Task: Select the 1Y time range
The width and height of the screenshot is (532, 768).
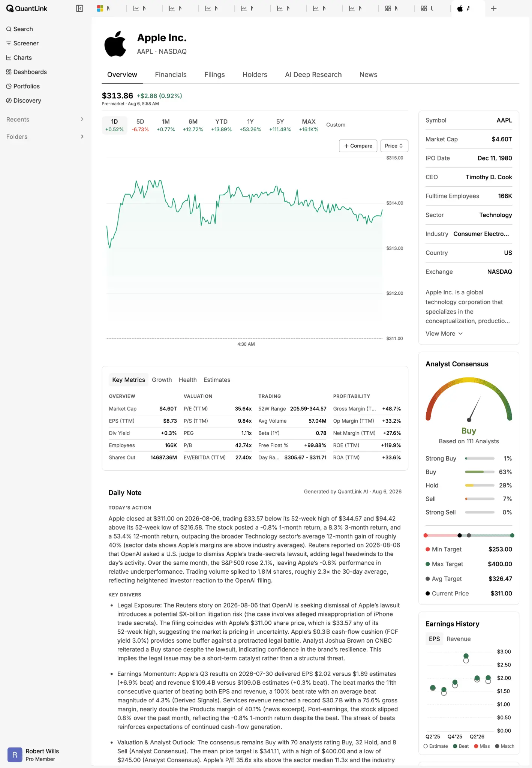Action: tap(250, 125)
